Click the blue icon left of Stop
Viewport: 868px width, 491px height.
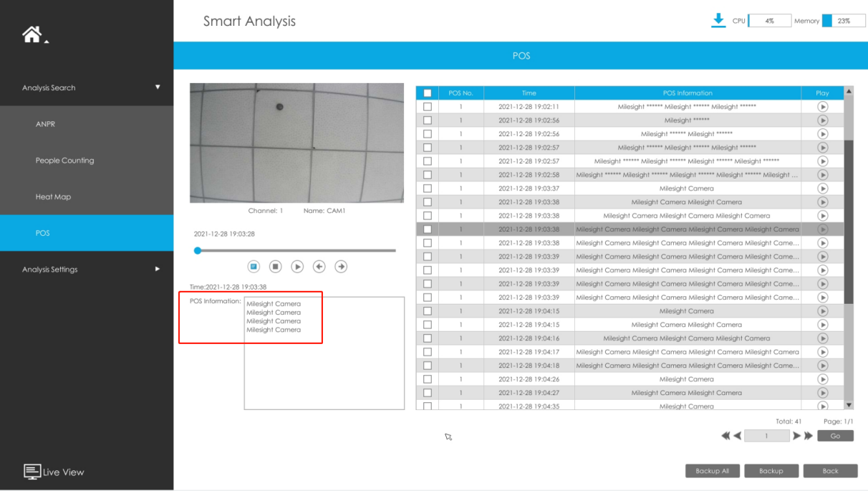tap(254, 267)
